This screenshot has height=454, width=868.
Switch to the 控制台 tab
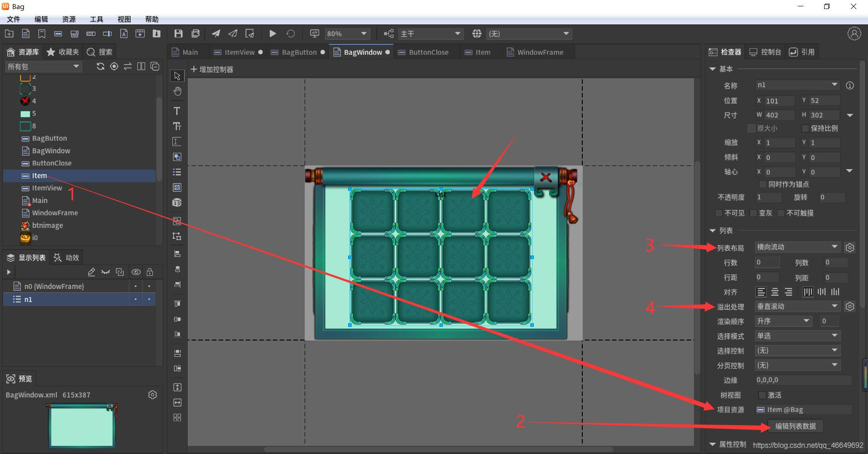765,52
